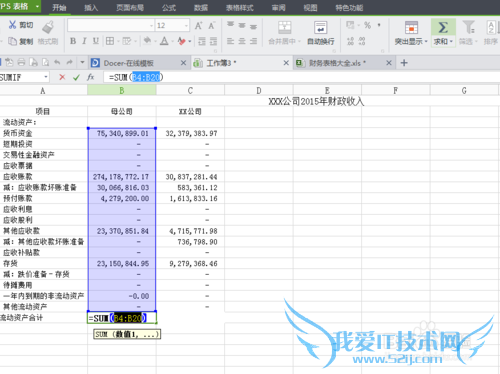Click the Print icon in quick toolbar
The width and height of the screenshot is (500, 374).
(21, 62)
